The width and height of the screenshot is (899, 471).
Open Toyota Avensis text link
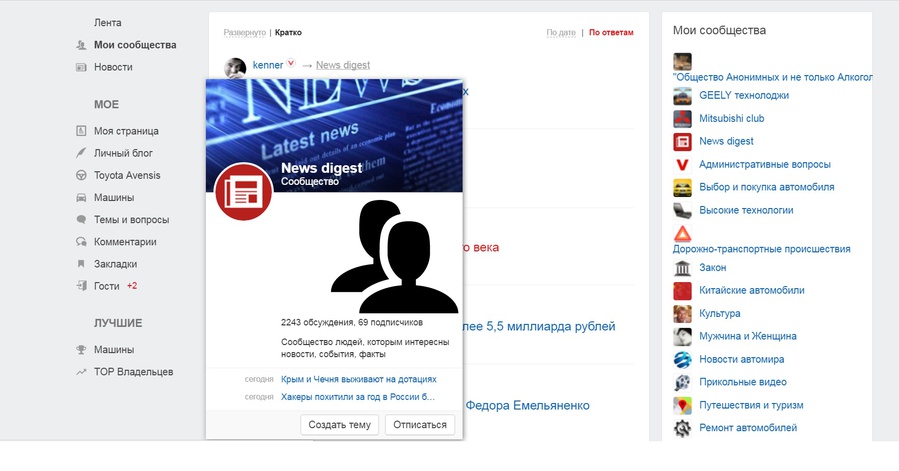pos(127,176)
